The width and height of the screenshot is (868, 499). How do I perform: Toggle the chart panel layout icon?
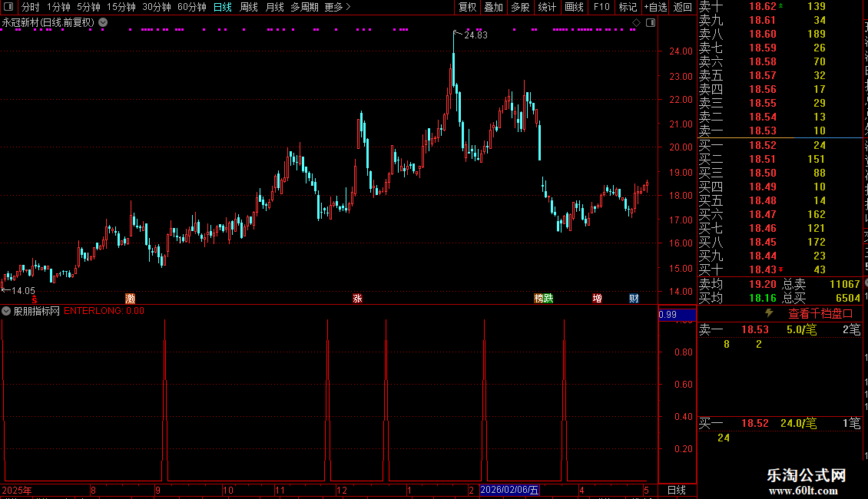click(651, 23)
